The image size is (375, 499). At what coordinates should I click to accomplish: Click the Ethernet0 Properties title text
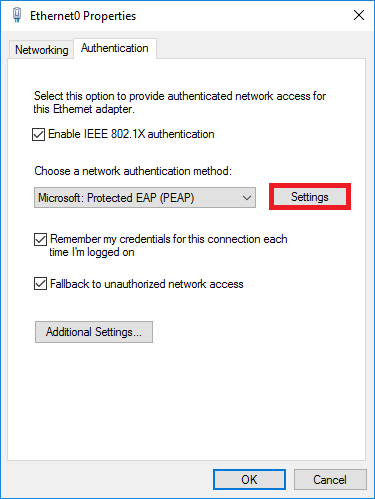pos(83,16)
